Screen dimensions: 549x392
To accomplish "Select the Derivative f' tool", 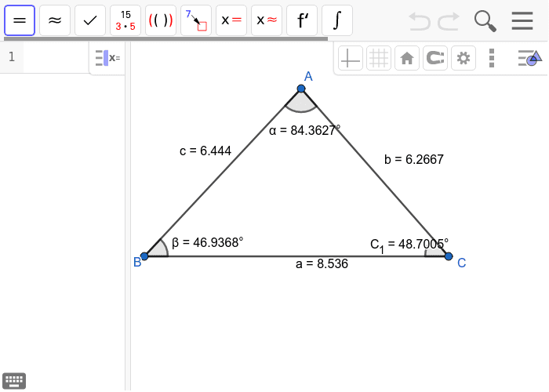I will click(302, 20).
